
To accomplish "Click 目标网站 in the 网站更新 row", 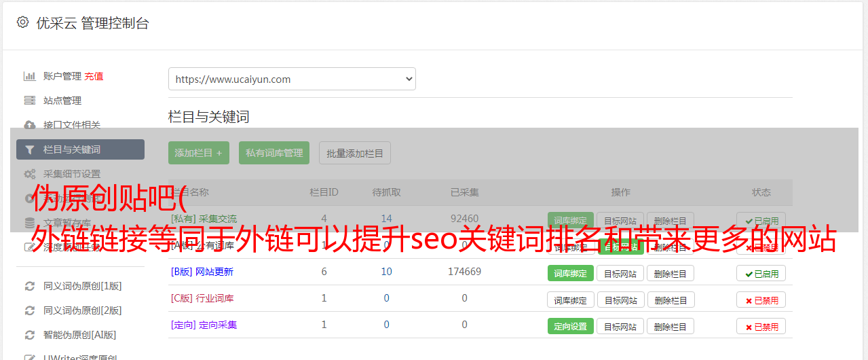I will [620, 274].
